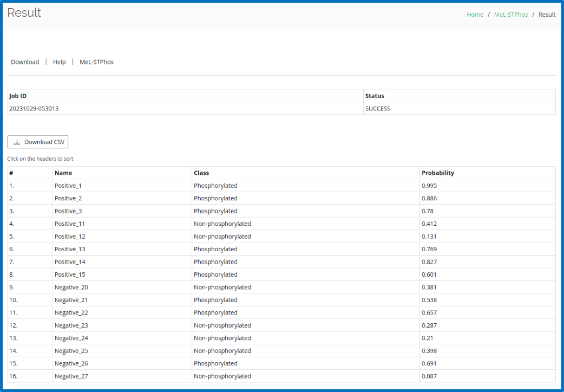Sort table by Class column header
Image resolution: width=564 pixels, height=392 pixels.
(201, 173)
